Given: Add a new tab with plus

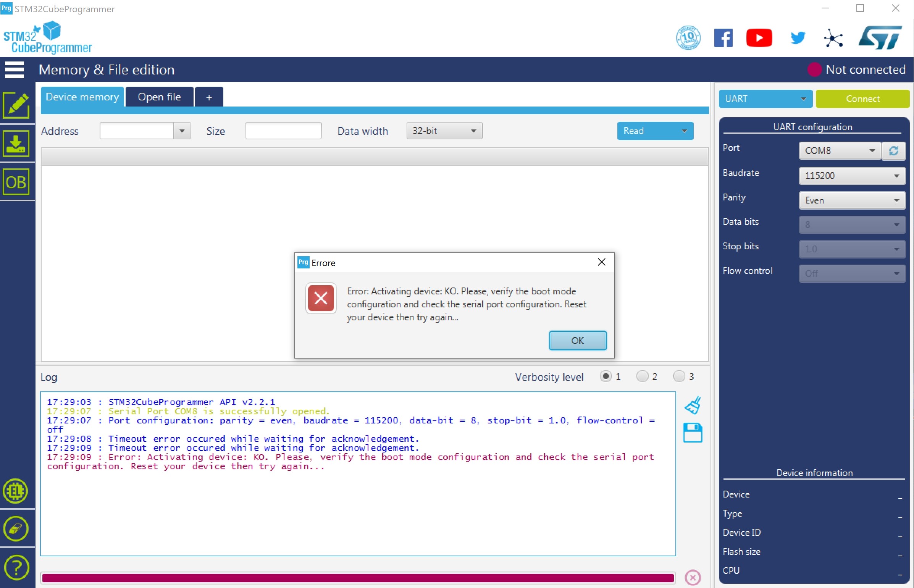Looking at the screenshot, I should coord(209,97).
